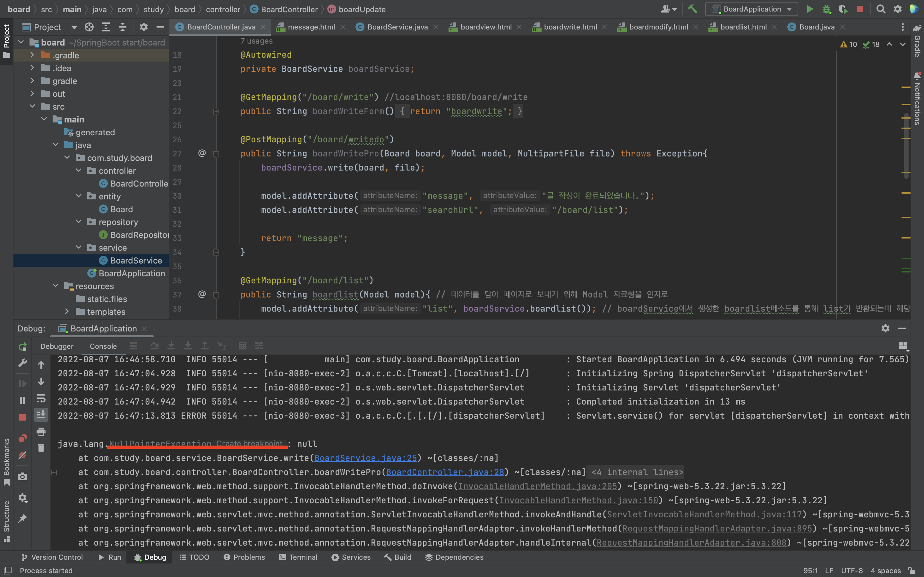Toggle soft-wrap in console
Viewport: 924px width, 577px height.
pyautogui.click(x=41, y=398)
